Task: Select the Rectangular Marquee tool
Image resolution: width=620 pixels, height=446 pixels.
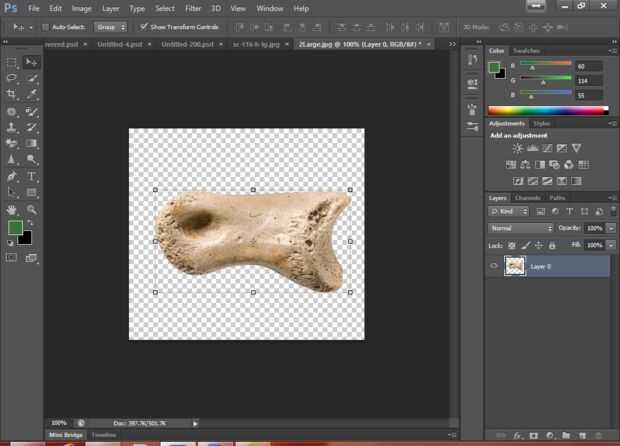Action: pyautogui.click(x=12, y=62)
